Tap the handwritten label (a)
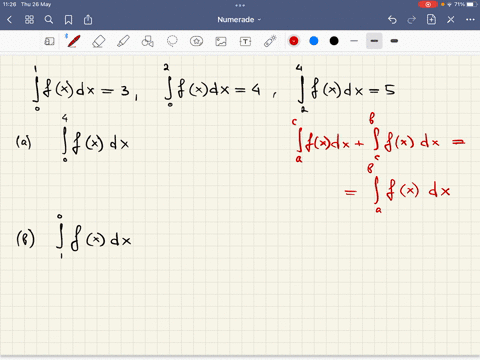480x360 pixels. tap(24, 142)
